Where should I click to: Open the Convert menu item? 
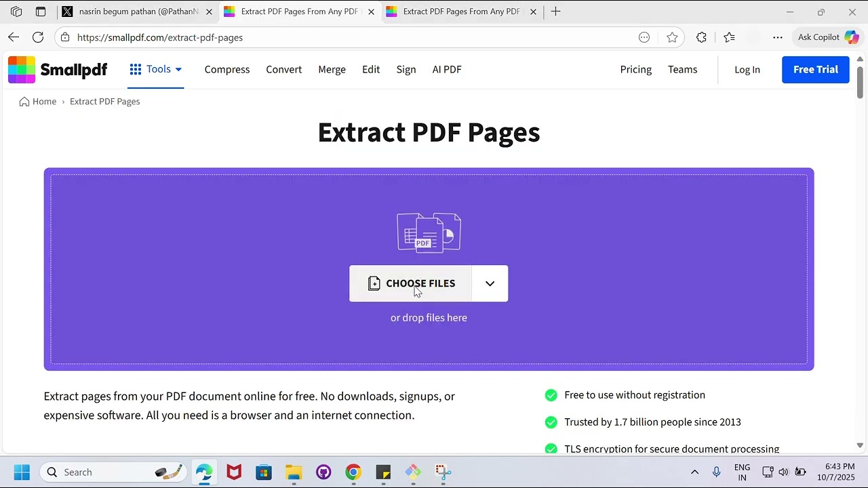(x=283, y=69)
